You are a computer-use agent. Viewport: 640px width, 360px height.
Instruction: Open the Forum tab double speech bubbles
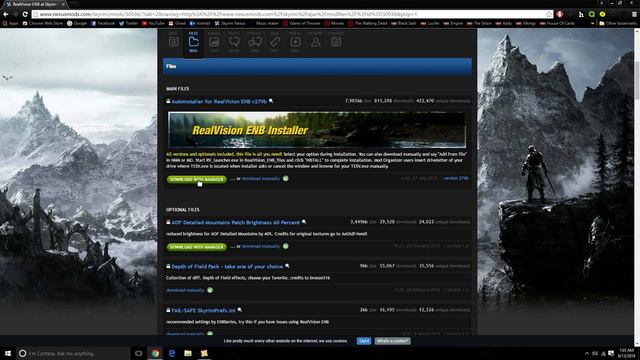(255, 42)
